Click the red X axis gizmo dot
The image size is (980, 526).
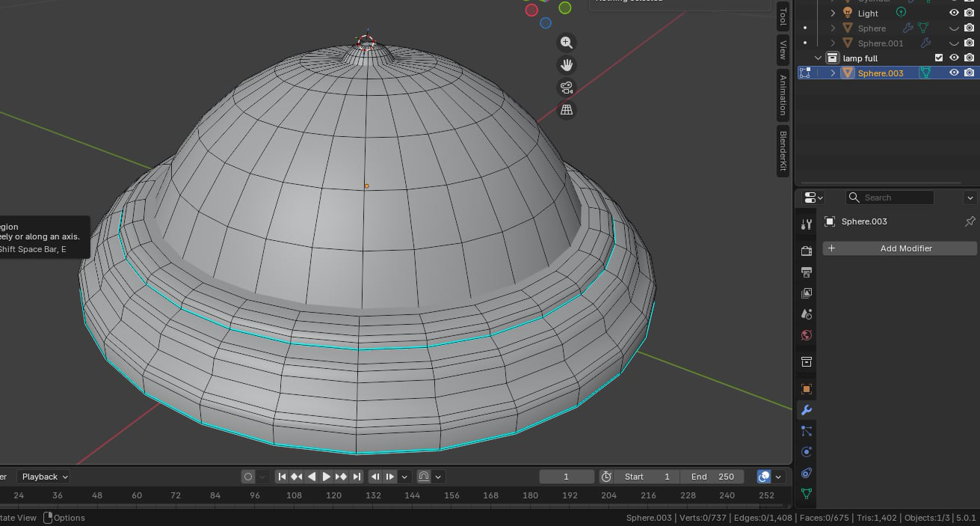click(531, 10)
